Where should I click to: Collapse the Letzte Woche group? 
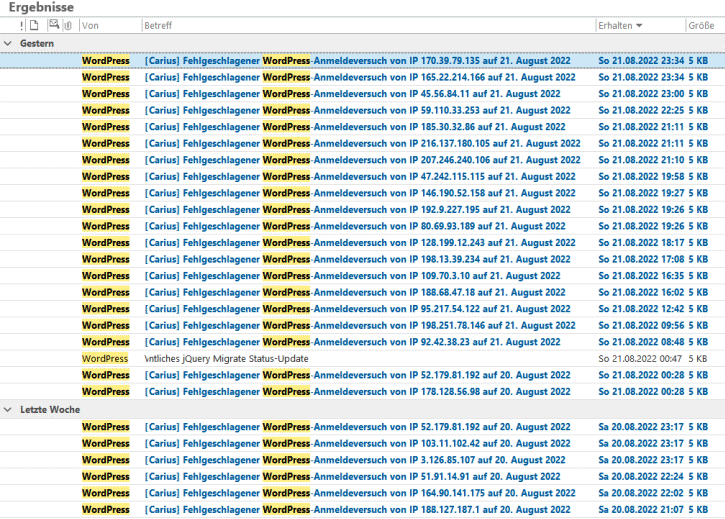click(8, 410)
